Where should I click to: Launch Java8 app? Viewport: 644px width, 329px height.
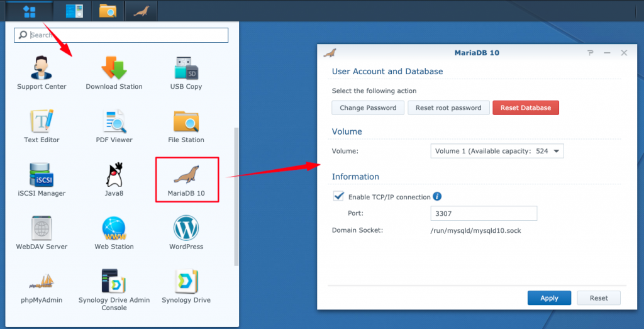[114, 179]
